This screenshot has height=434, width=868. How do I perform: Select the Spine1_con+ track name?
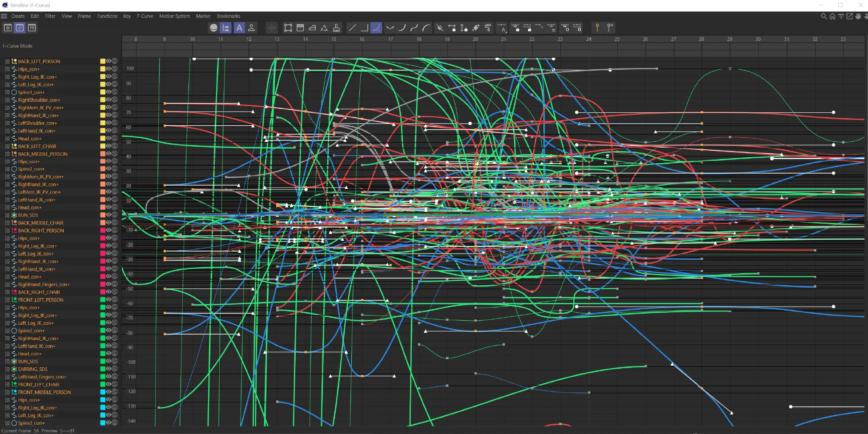(31, 92)
